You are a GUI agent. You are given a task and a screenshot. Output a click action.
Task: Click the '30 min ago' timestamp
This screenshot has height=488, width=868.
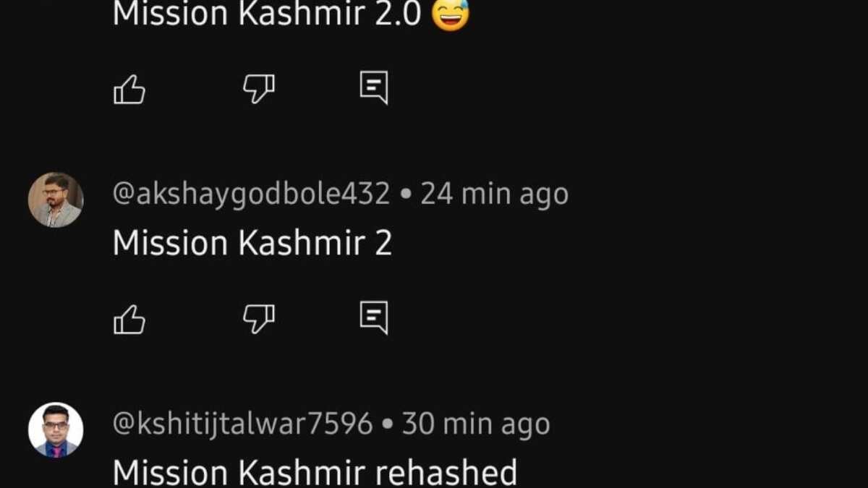point(476,424)
